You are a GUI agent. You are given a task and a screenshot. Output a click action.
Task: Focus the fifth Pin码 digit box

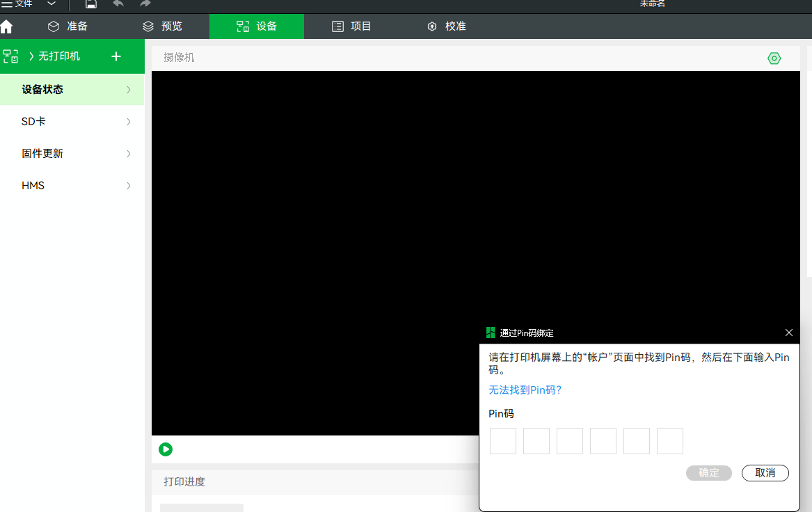(637, 441)
